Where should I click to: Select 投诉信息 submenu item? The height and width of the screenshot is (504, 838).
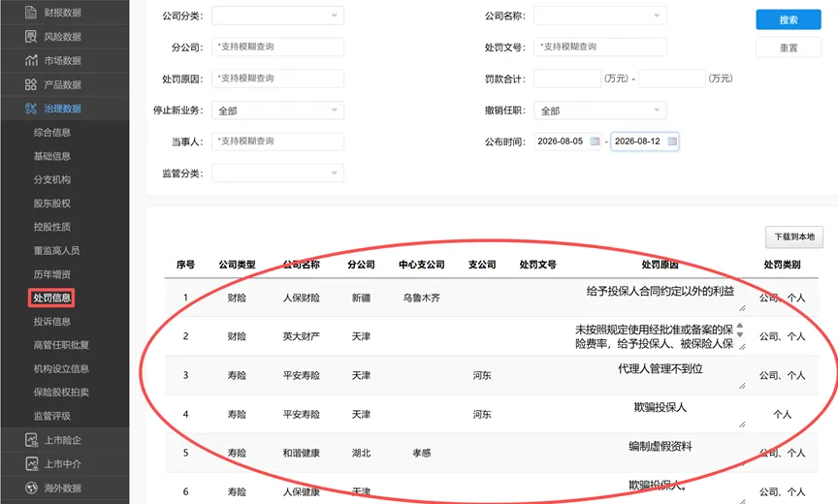point(51,321)
